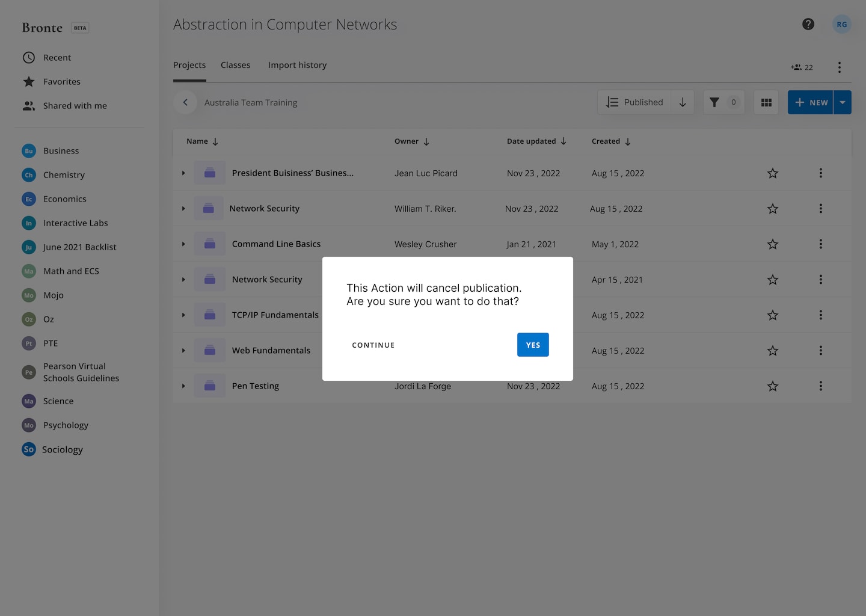Favorite William T. Riker's Network Security
The width and height of the screenshot is (866, 616).
pyautogui.click(x=773, y=209)
